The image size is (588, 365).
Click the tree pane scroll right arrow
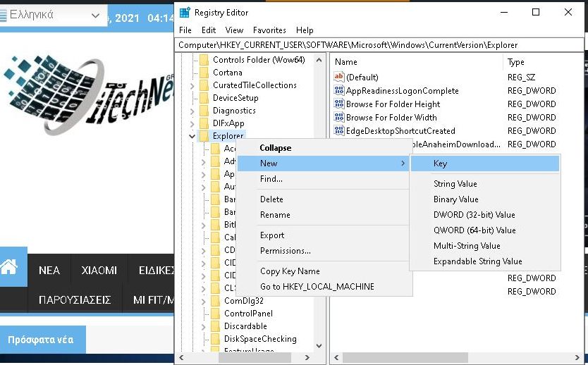[307, 357]
